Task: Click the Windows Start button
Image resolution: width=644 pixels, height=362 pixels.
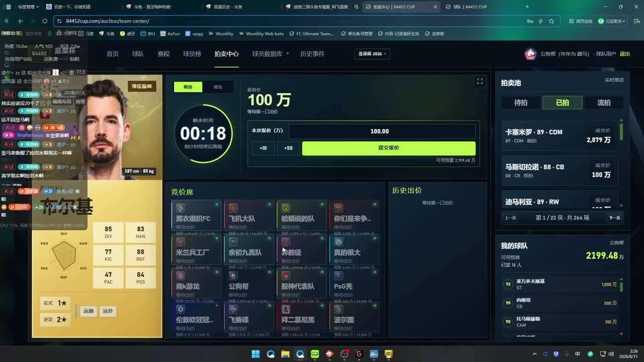Action: click(x=256, y=354)
